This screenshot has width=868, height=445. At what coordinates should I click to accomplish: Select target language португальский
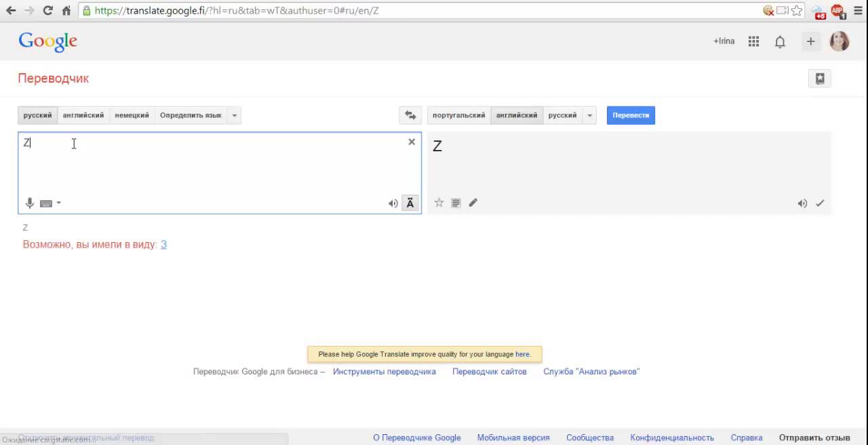[459, 115]
